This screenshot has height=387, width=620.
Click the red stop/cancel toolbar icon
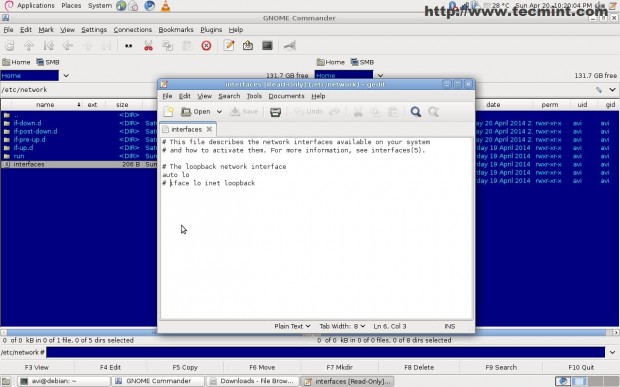(x=206, y=46)
